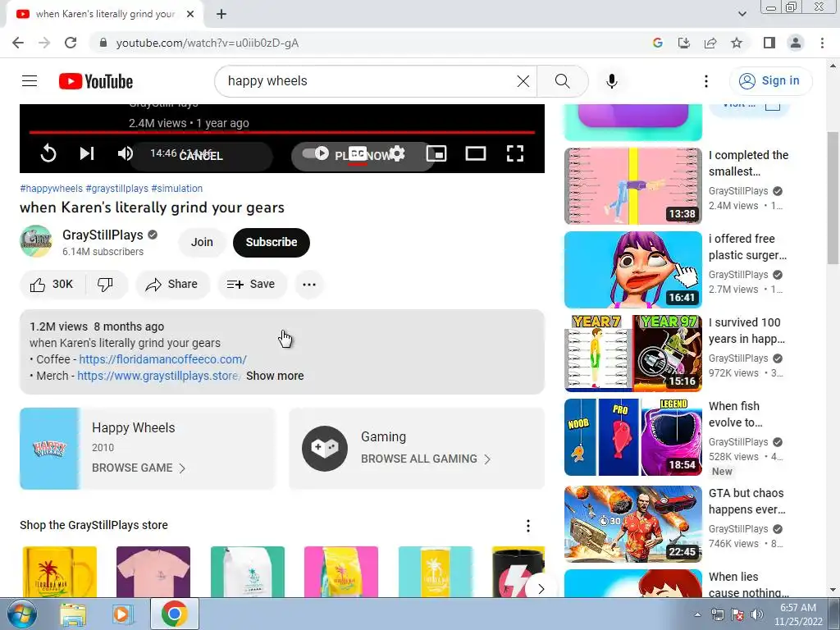Viewport: 840px width, 630px height.
Task: Open 'When fish evolve to' video title
Action: (736, 414)
